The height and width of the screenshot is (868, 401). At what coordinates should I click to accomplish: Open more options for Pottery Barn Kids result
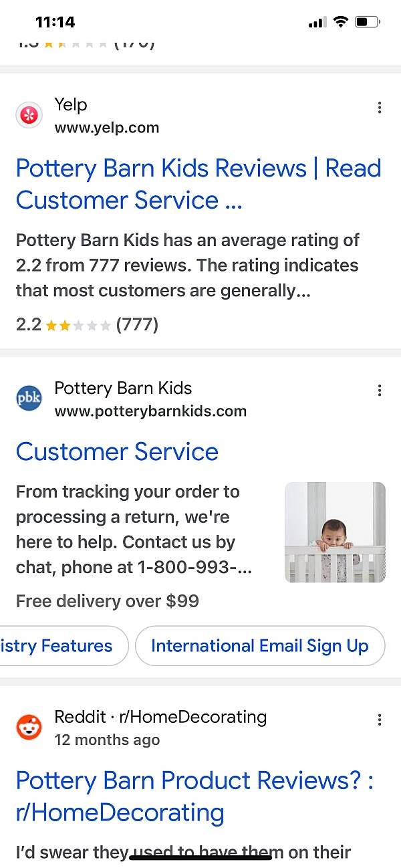click(x=380, y=391)
